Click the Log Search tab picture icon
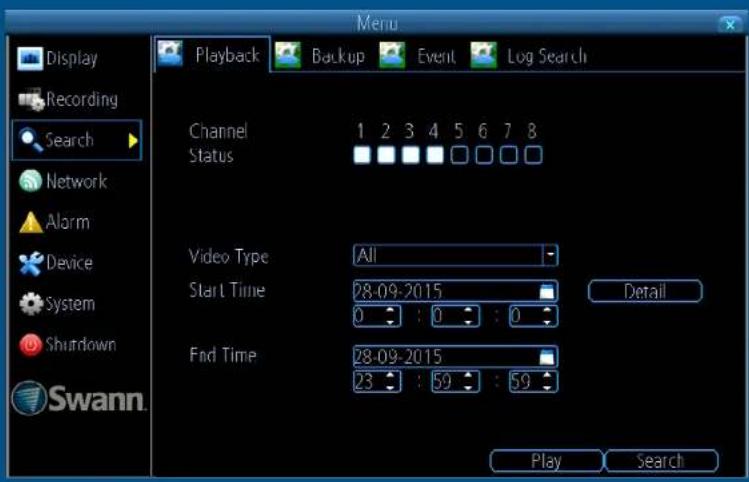Viewport: 749px width, 482px height. click(x=483, y=55)
